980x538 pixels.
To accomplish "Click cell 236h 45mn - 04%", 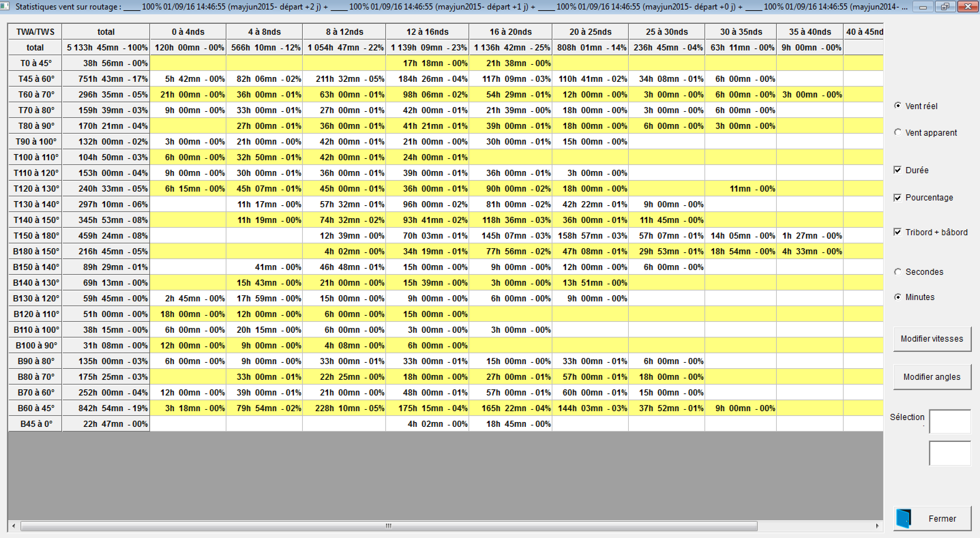I will [x=667, y=47].
